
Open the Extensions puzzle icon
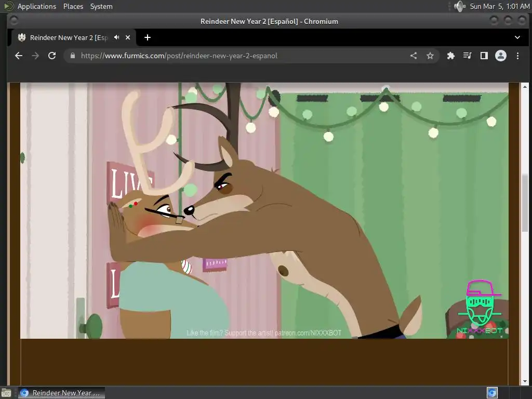pyautogui.click(x=450, y=56)
